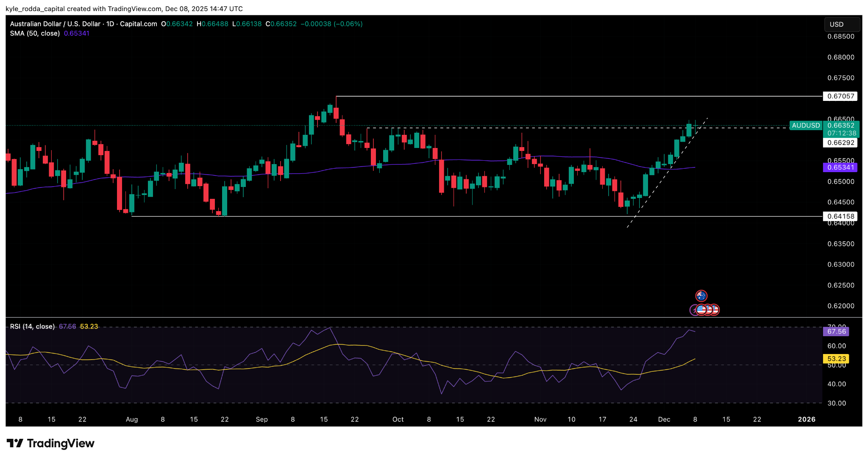Open the USD currency selector
This screenshot has height=460, width=868.
(842, 25)
